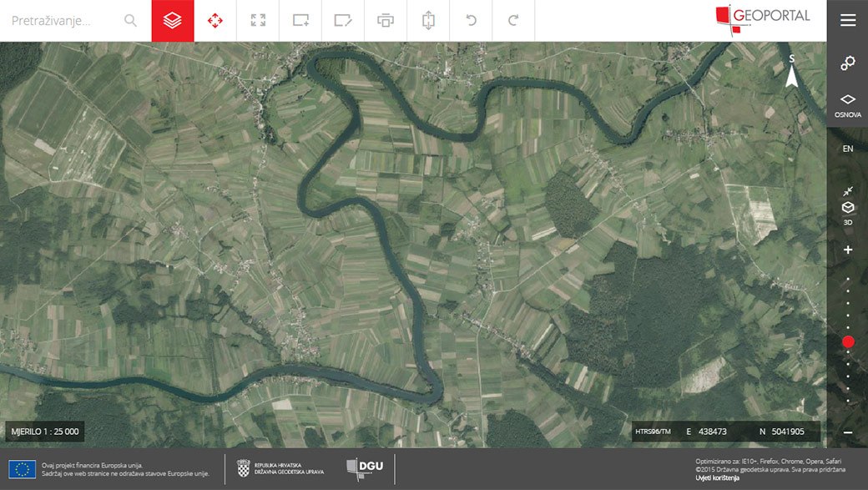Undo the last map action

coord(471,21)
